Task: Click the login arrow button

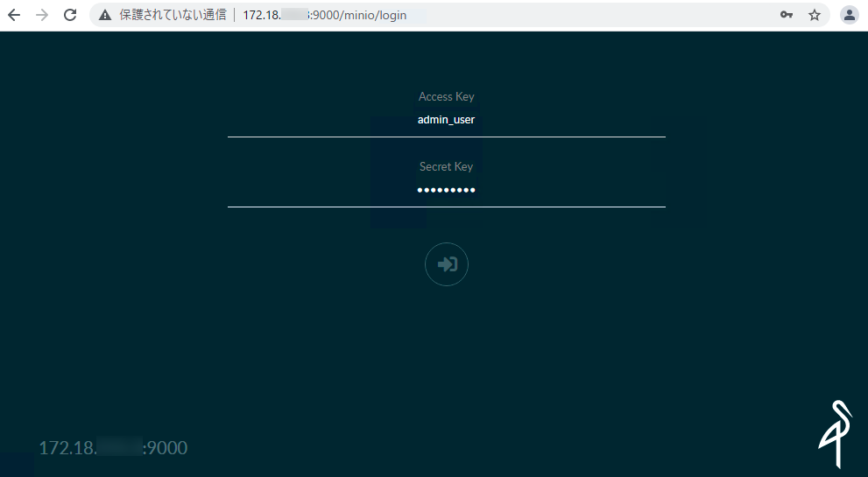Action: [447, 264]
